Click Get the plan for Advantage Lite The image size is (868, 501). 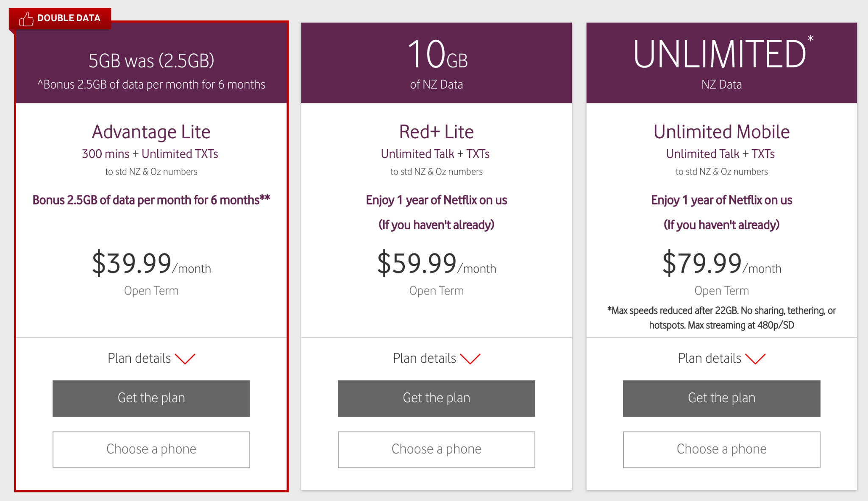pyautogui.click(x=151, y=398)
